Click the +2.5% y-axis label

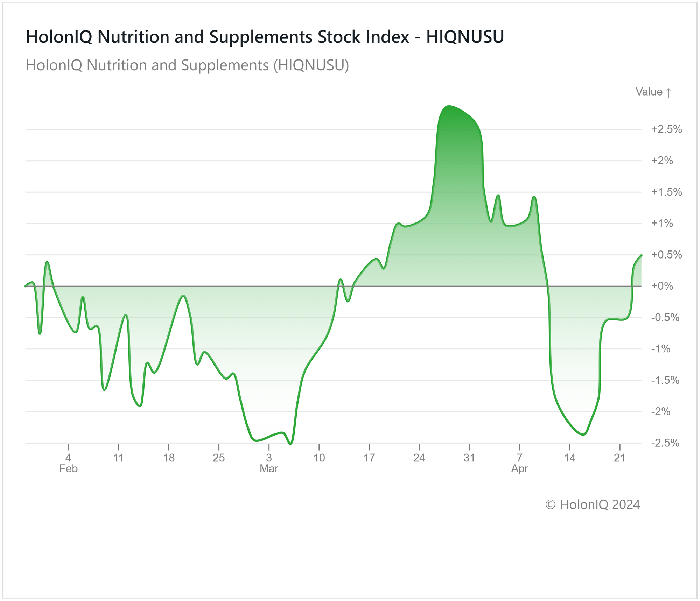(666, 129)
